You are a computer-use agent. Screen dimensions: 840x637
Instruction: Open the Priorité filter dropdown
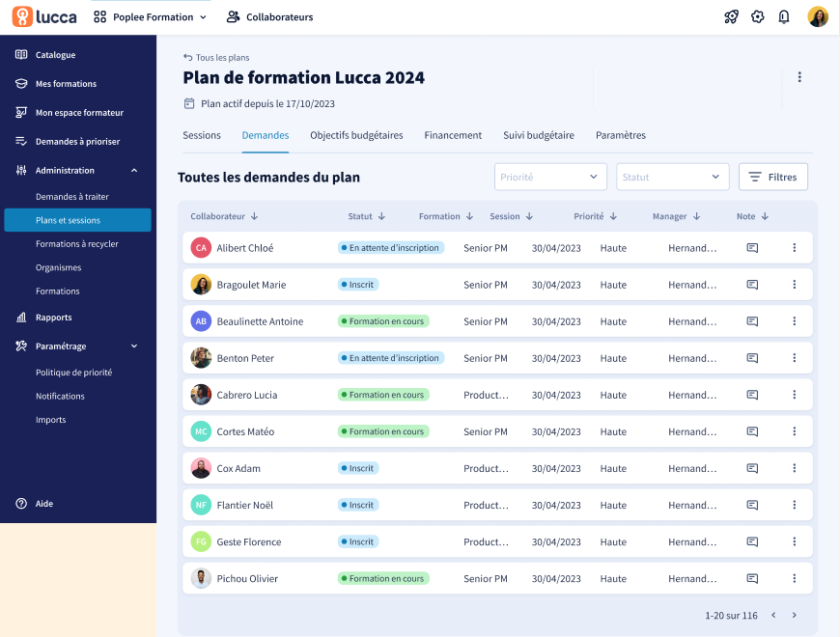(x=550, y=177)
